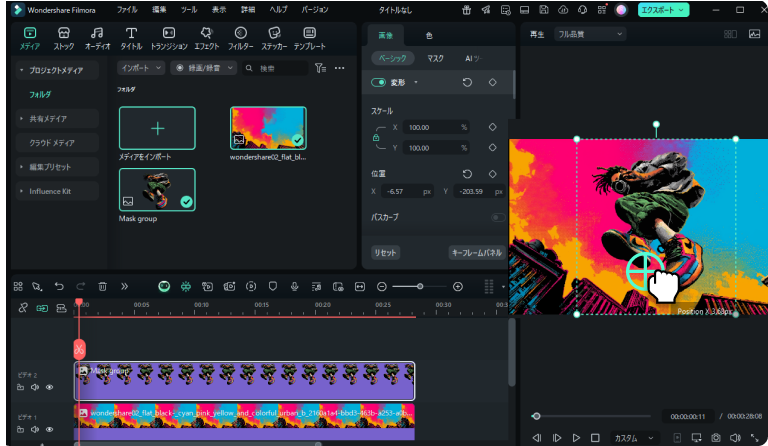Image resolution: width=768 pixels, height=446 pixels.
Task: Open the Keyframe Panel (キーフレームパネル) button
Action: coord(477,253)
